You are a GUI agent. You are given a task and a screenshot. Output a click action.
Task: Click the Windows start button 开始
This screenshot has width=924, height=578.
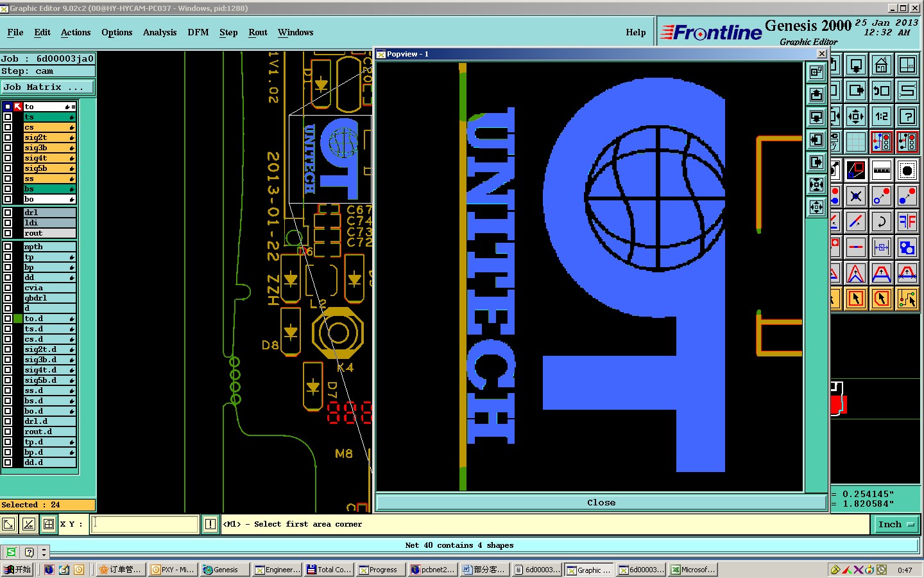point(18,570)
